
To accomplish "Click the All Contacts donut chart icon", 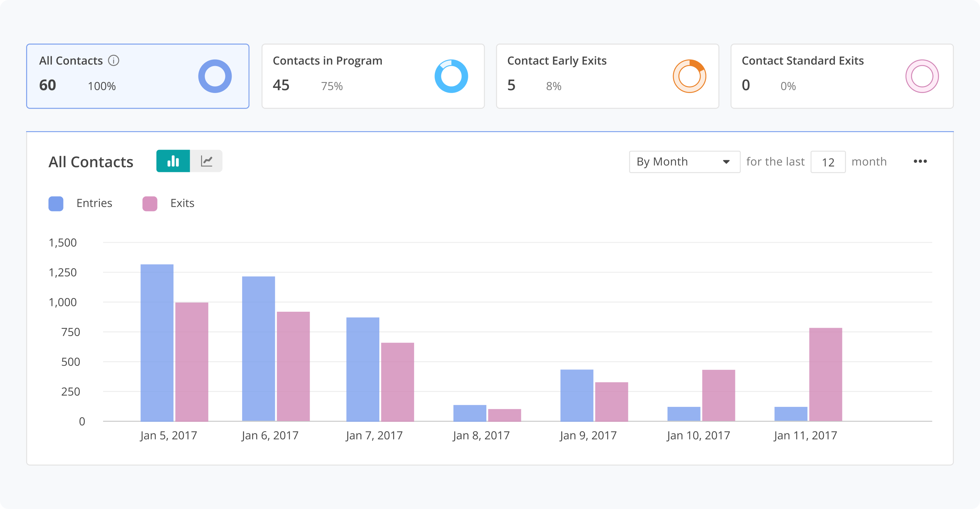I will pos(215,76).
